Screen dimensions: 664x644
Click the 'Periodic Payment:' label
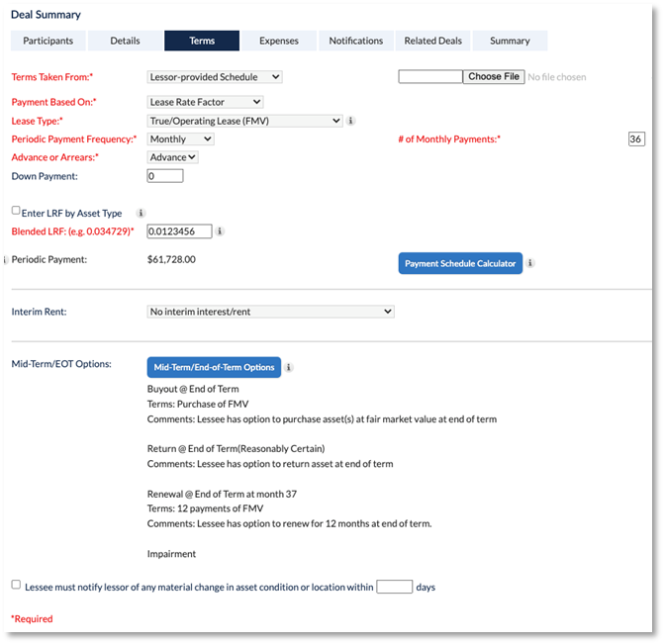pos(49,259)
